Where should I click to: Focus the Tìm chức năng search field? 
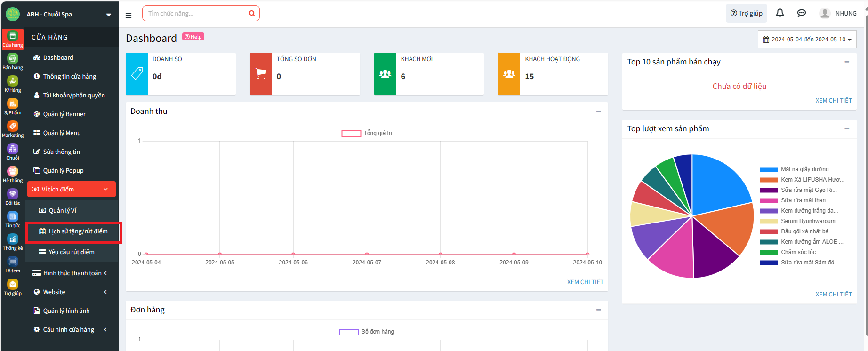pos(195,14)
